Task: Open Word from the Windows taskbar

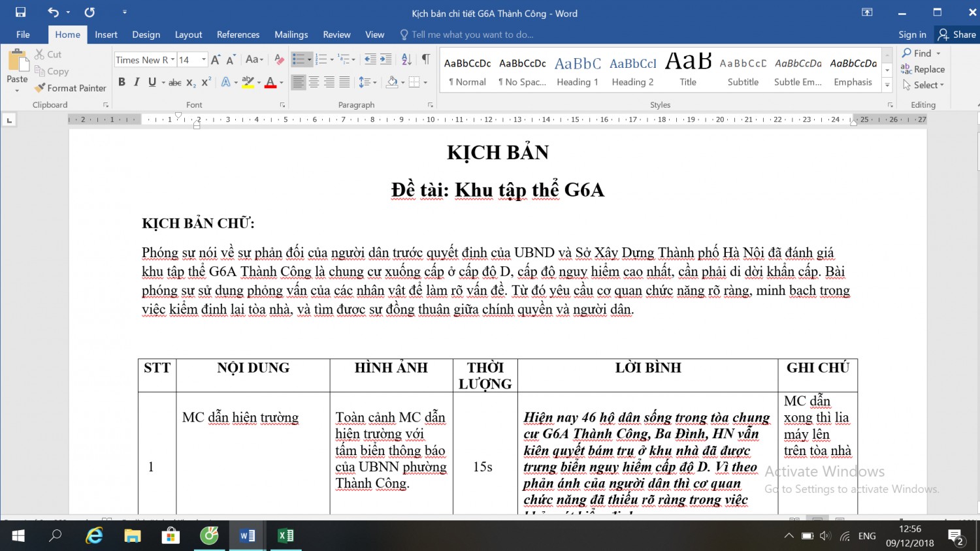Action: 248,536
